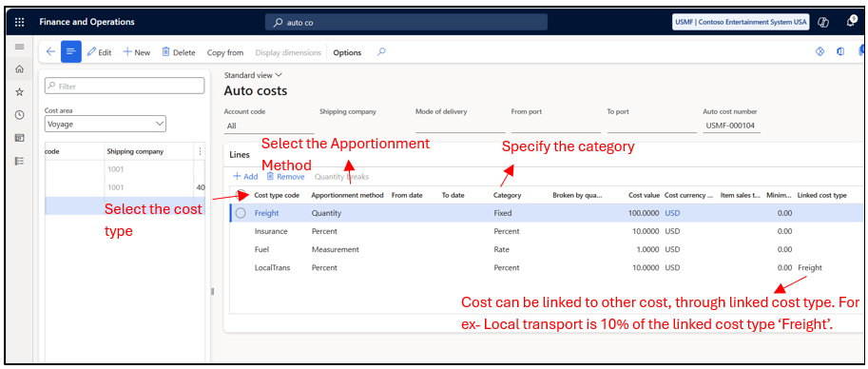Click Edit in action bar

[100, 52]
